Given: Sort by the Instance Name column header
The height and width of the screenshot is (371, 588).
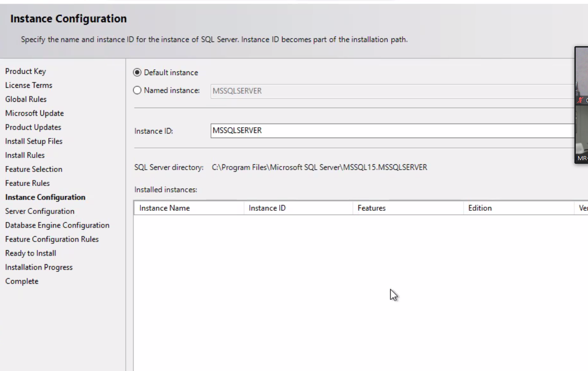Looking at the screenshot, I should point(164,208).
